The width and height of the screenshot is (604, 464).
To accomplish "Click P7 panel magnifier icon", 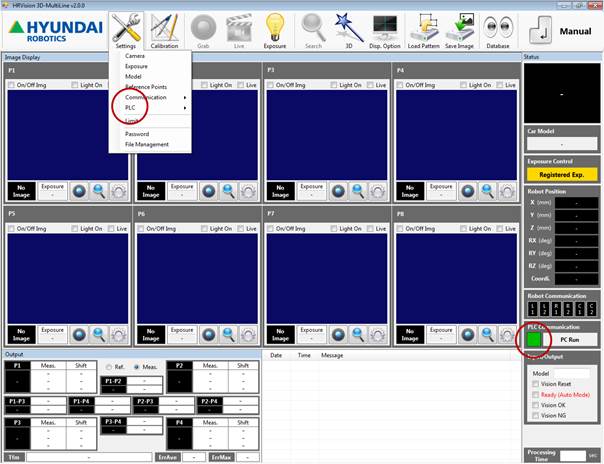I will [x=358, y=335].
